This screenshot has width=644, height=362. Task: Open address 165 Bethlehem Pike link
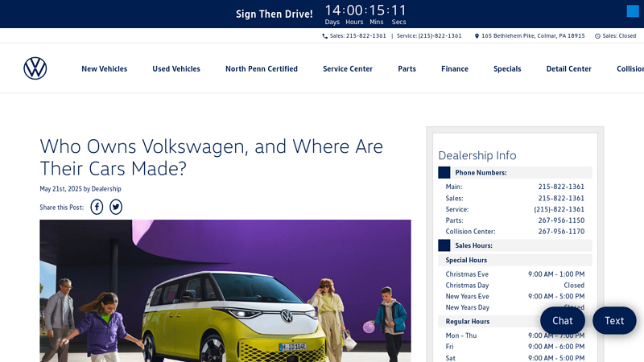coord(533,36)
